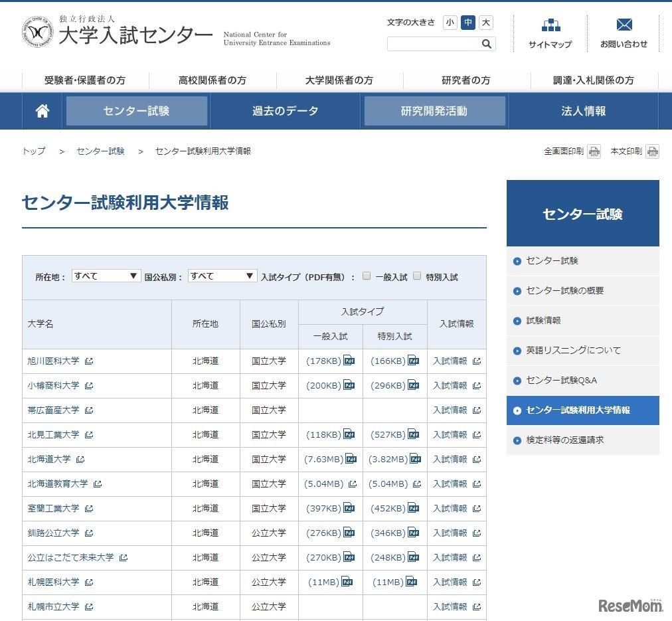Select the 中 font size toggle
The image size is (672, 621).
pos(467,22)
